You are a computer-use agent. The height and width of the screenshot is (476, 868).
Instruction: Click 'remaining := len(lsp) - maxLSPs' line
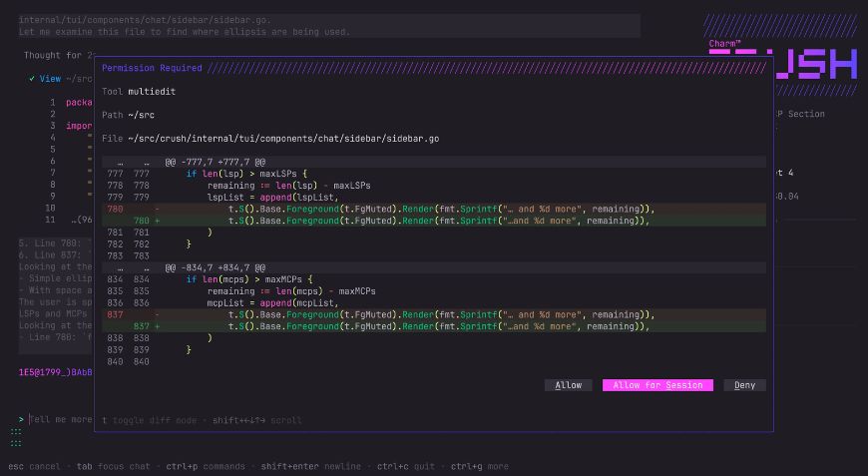coord(289,186)
